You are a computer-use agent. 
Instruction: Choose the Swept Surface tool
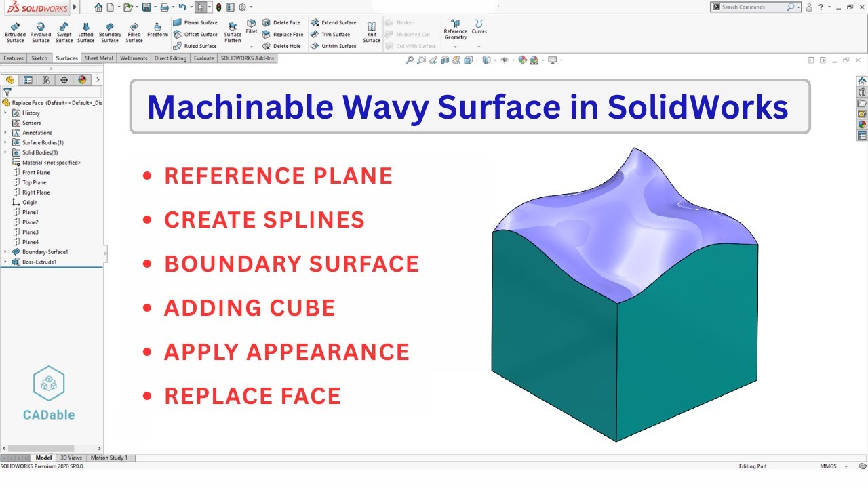point(64,33)
